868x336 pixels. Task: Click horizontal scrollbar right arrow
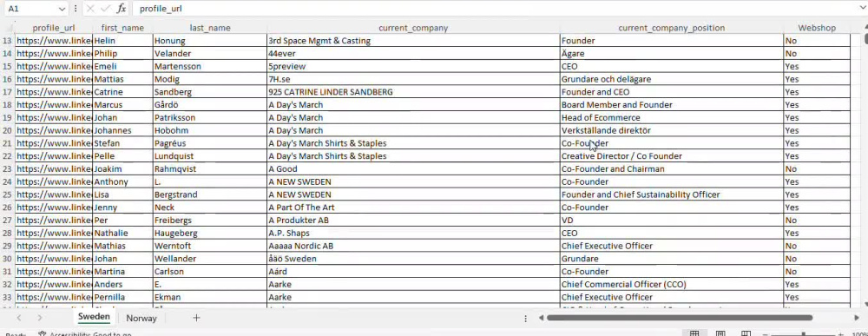point(858,318)
